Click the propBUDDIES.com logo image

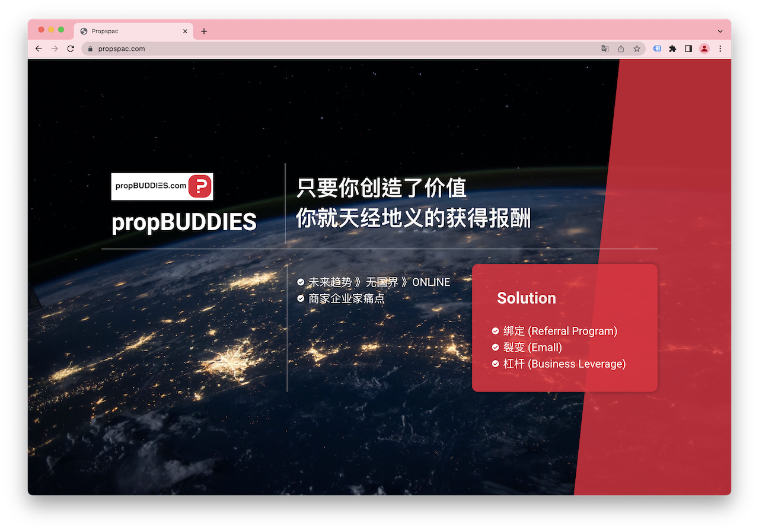point(162,187)
